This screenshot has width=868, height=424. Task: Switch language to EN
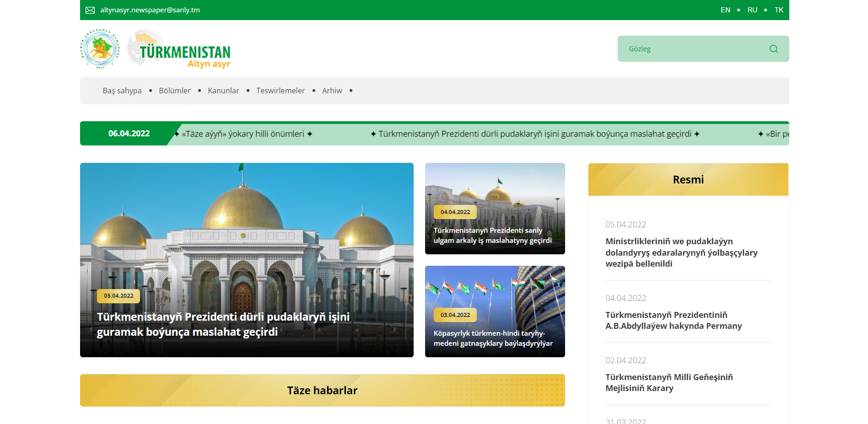pyautogui.click(x=725, y=10)
